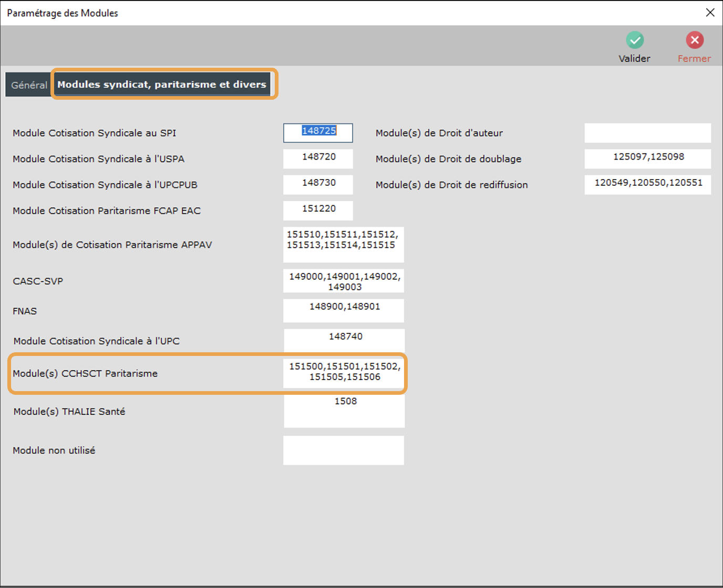Image resolution: width=723 pixels, height=588 pixels.
Task: Switch to the Général tab
Action: pyautogui.click(x=29, y=85)
